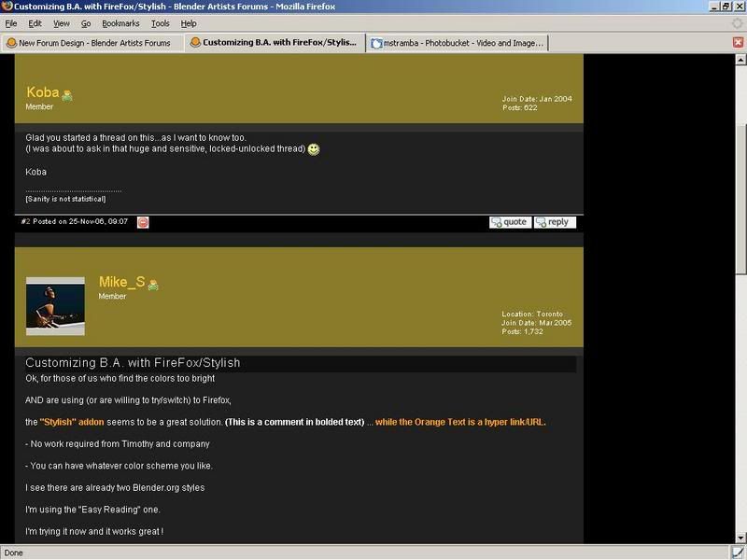Click the Firefox throbber icon in the menu bar

(x=737, y=23)
